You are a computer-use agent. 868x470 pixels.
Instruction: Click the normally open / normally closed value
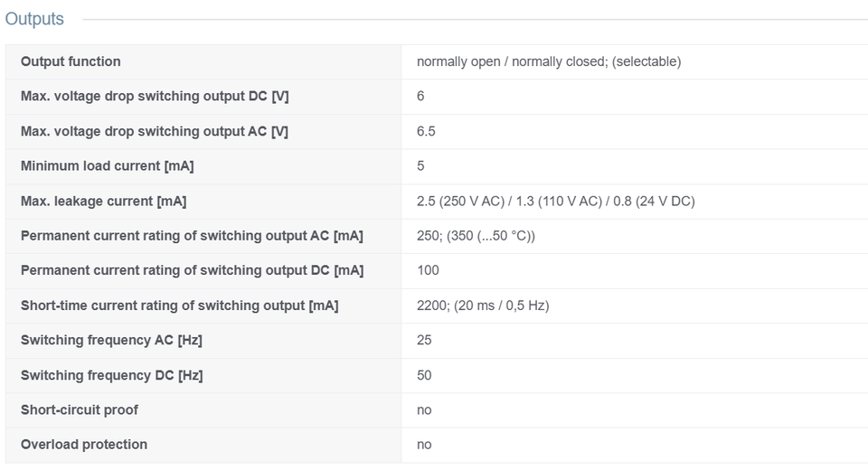click(549, 61)
